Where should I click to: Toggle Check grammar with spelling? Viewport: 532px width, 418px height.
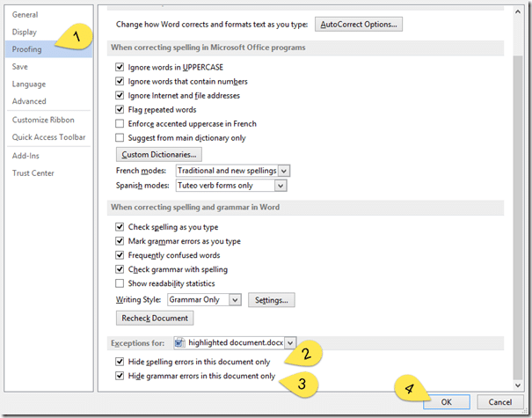pyautogui.click(x=120, y=269)
